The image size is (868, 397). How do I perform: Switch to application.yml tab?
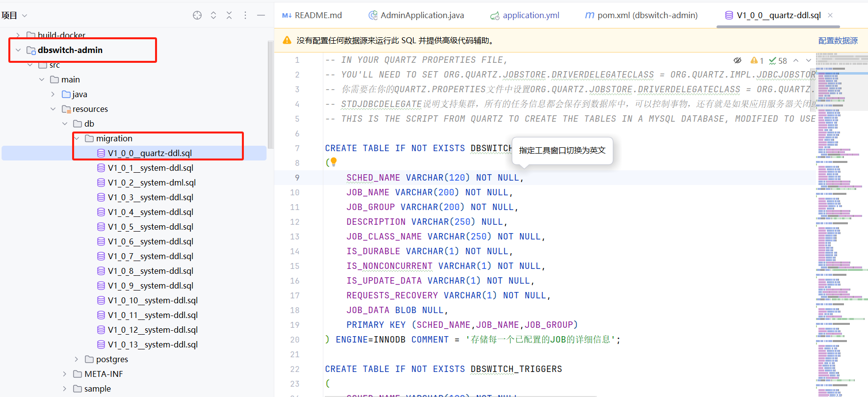pyautogui.click(x=525, y=15)
